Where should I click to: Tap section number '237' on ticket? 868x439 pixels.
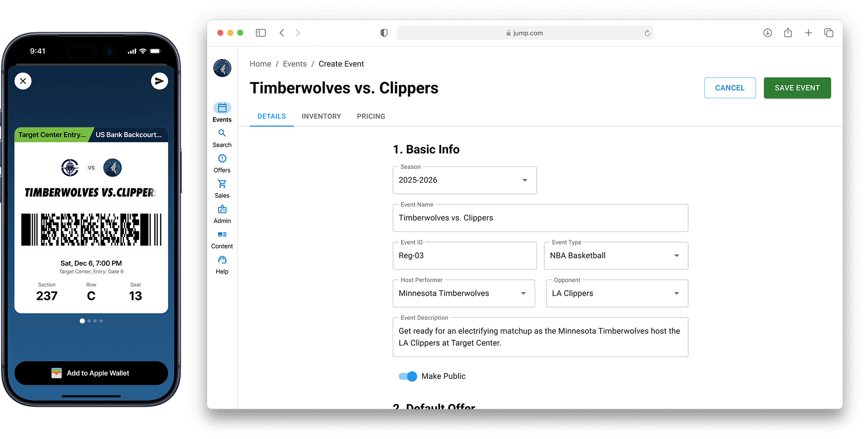(47, 296)
